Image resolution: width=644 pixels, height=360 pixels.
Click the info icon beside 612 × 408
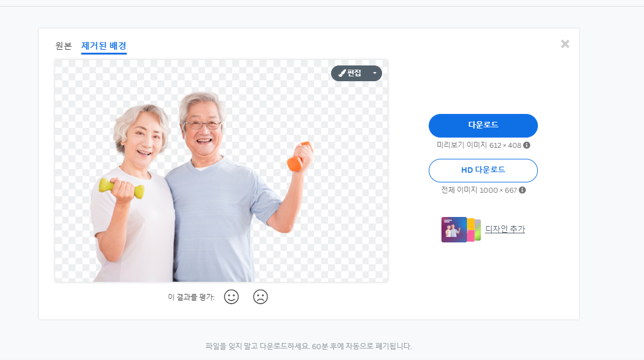tap(526, 145)
